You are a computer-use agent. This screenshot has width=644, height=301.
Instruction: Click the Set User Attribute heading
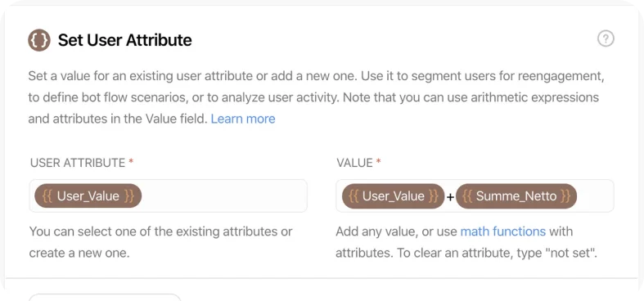point(124,40)
